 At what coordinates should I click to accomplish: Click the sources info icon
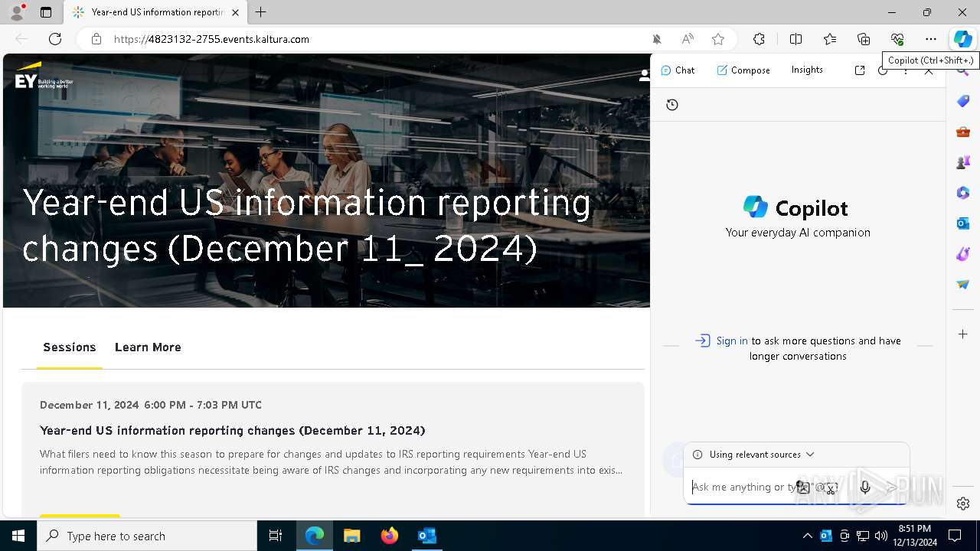point(697,455)
